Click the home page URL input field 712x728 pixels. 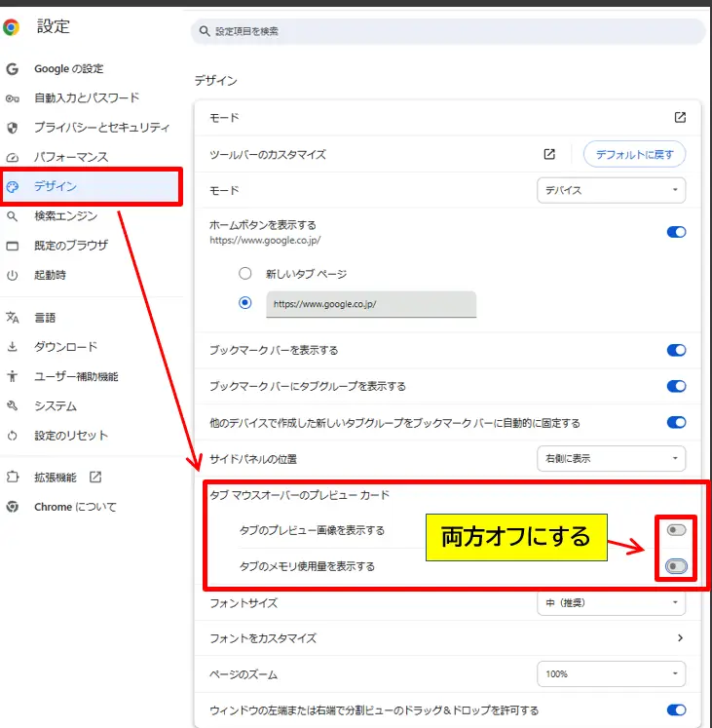(371, 304)
